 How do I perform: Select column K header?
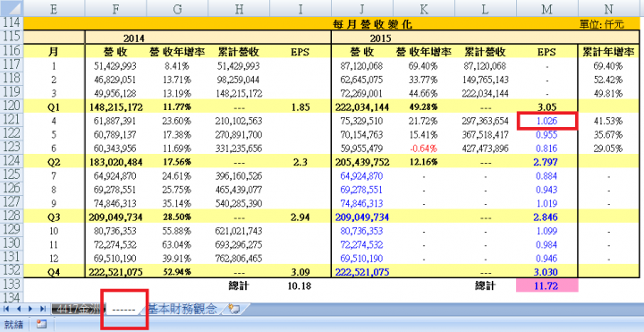point(423,9)
